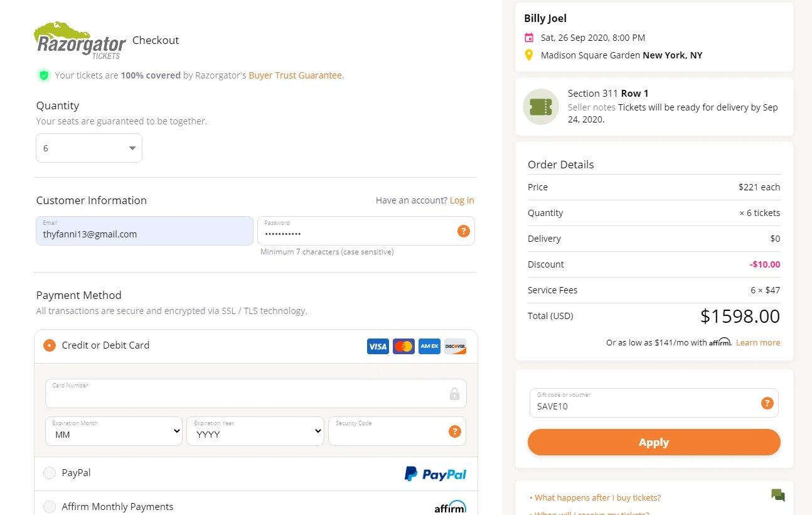Click the '6 × $47' service fees value

pyautogui.click(x=766, y=290)
